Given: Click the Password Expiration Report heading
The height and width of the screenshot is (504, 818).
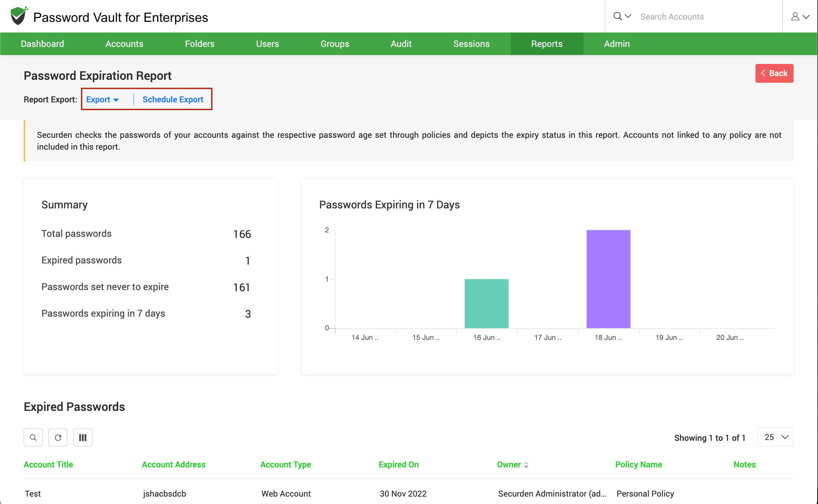Looking at the screenshot, I should (x=98, y=76).
